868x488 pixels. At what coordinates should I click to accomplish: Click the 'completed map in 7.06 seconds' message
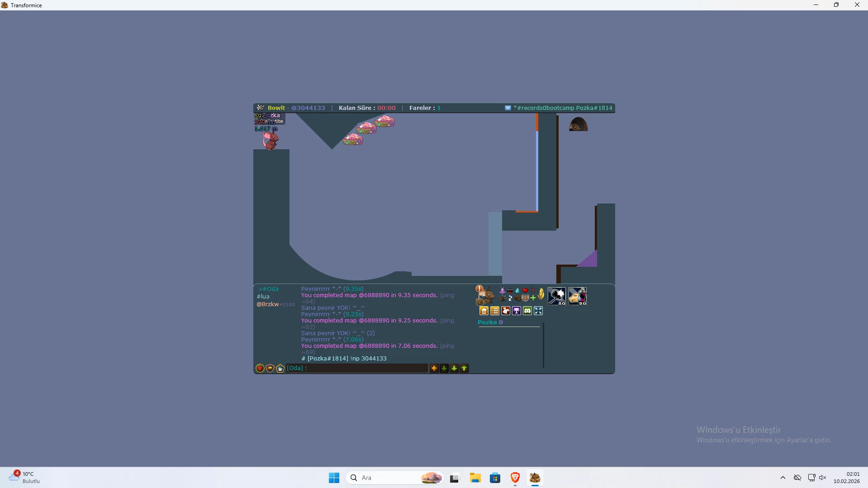click(378, 349)
